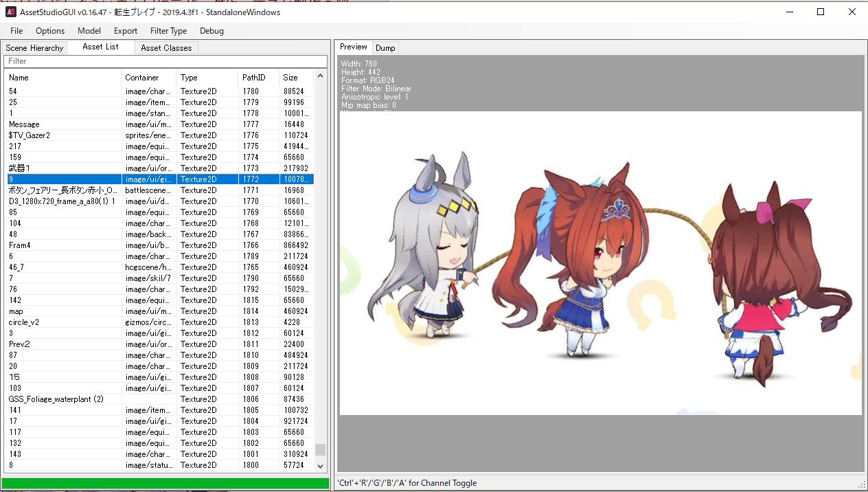Select the Asset List tab
The width and height of the screenshot is (868, 492).
pos(100,47)
